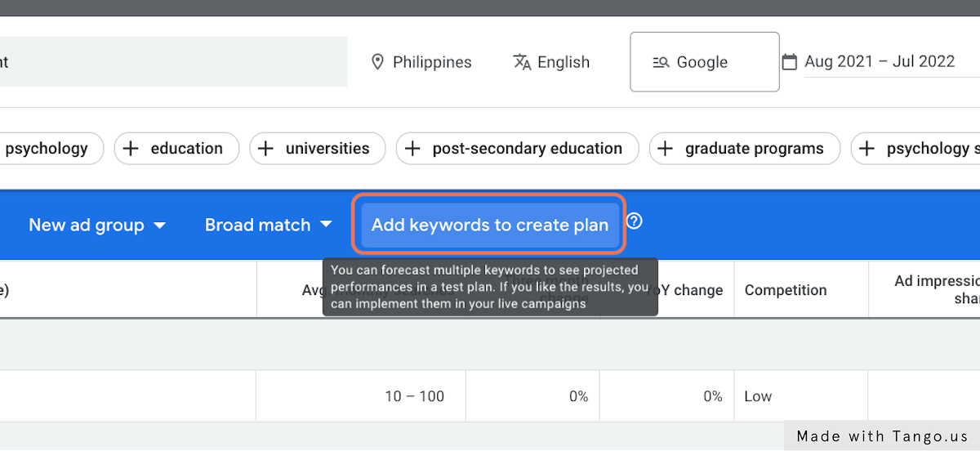980x451 pixels.
Task: Click the search network icon beside Google
Action: (661, 62)
